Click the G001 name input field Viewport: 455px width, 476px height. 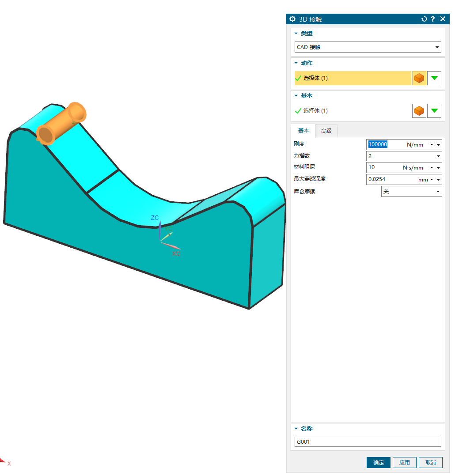click(x=368, y=442)
